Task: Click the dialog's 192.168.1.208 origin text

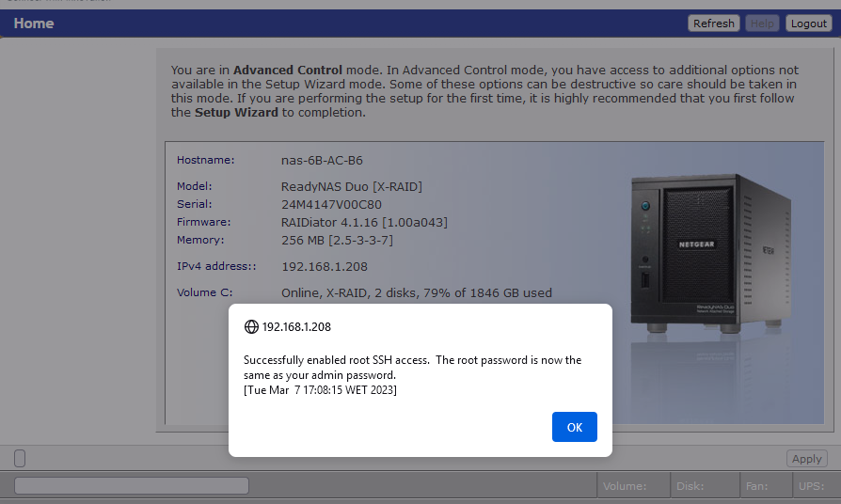Action: point(296,327)
